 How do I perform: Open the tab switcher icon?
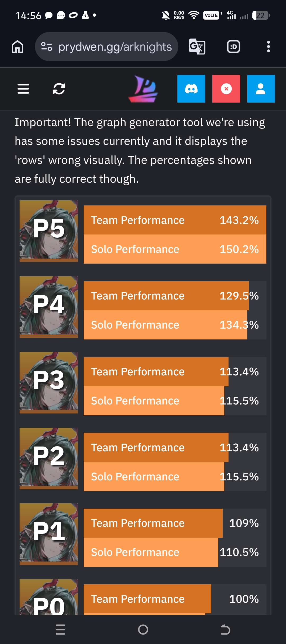234,47
